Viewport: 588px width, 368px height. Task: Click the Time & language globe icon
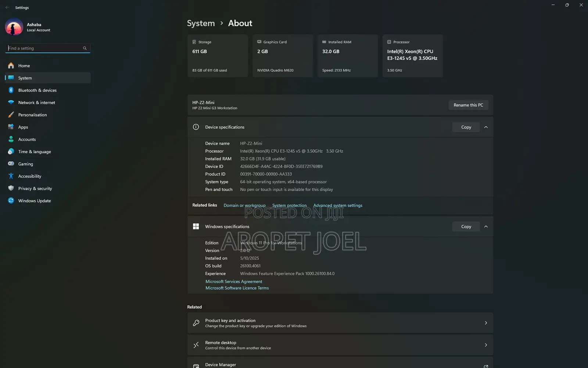pos(11,152)
